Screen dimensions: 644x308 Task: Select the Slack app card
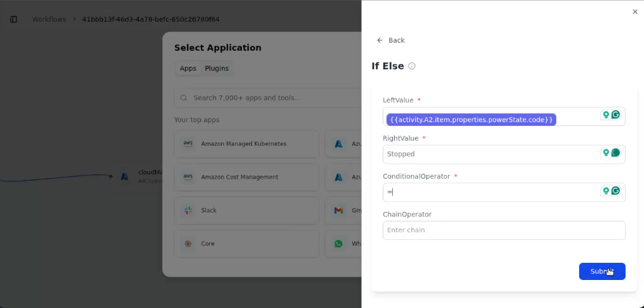(x=247, y=211)
